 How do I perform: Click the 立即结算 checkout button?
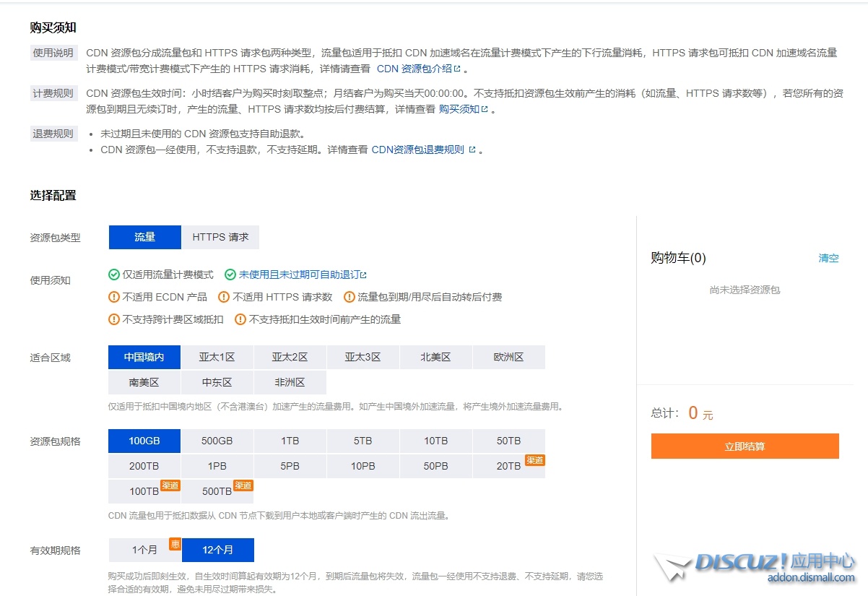[x=745, y=446]
